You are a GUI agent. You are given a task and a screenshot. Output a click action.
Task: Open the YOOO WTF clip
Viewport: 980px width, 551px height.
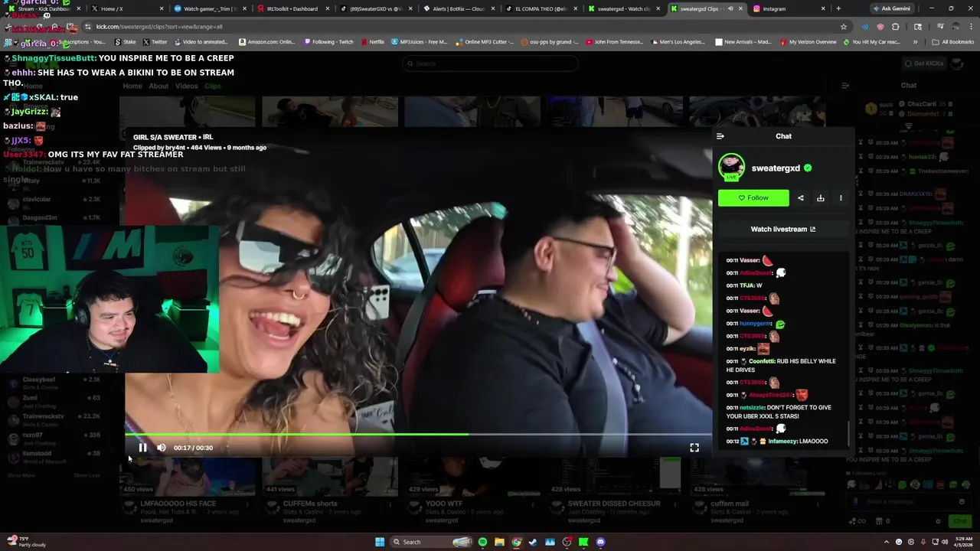444,504
